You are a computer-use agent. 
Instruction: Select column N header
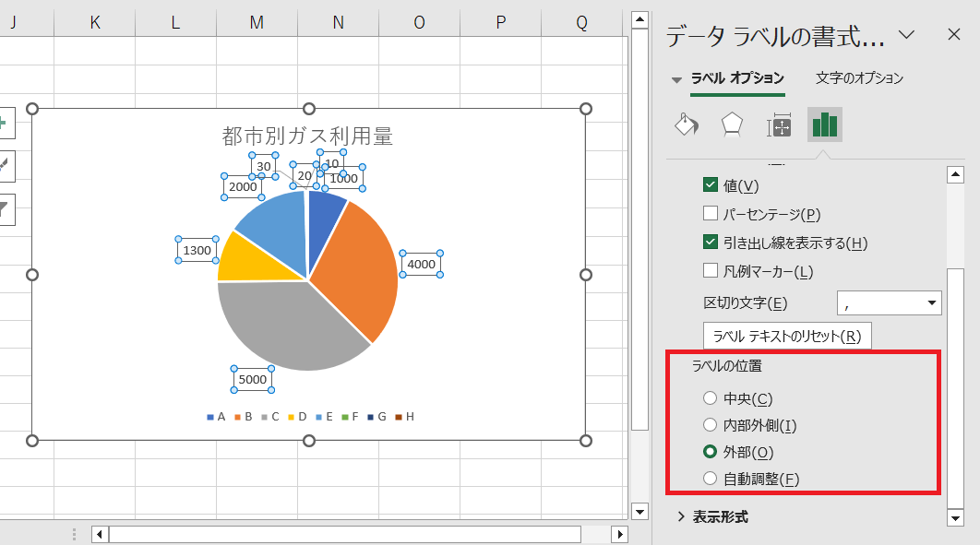[338, 23]
